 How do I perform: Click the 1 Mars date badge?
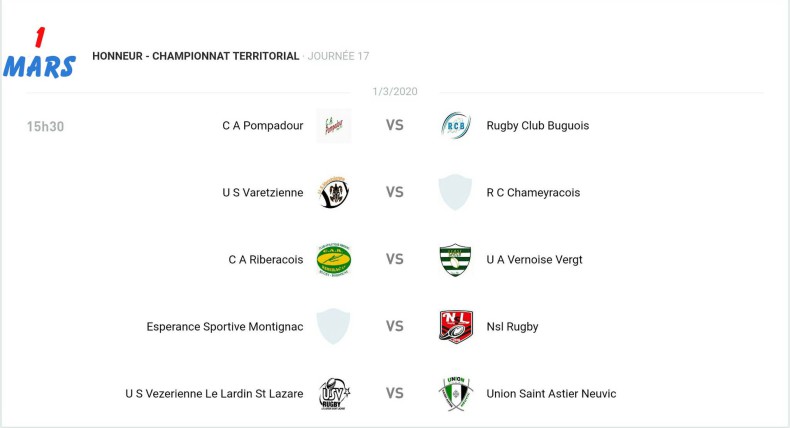tap(39, 55)
